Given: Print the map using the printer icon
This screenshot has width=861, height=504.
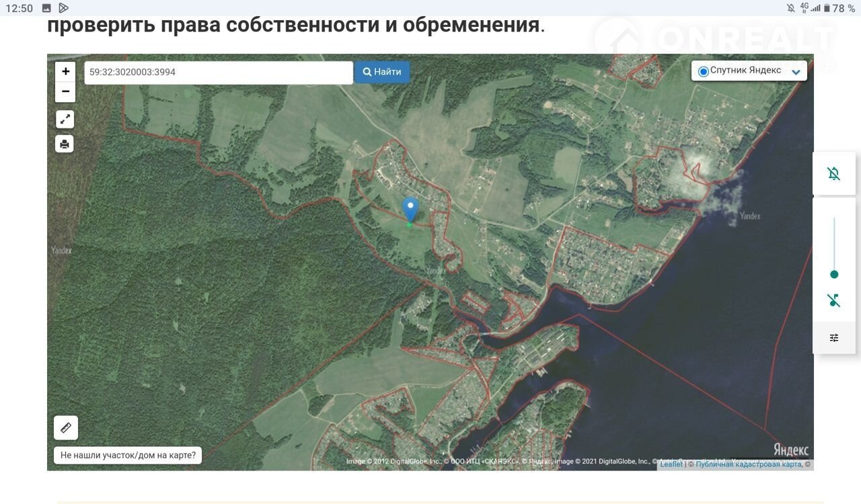Looking at the screenshot, I should (x=65, y=144).
